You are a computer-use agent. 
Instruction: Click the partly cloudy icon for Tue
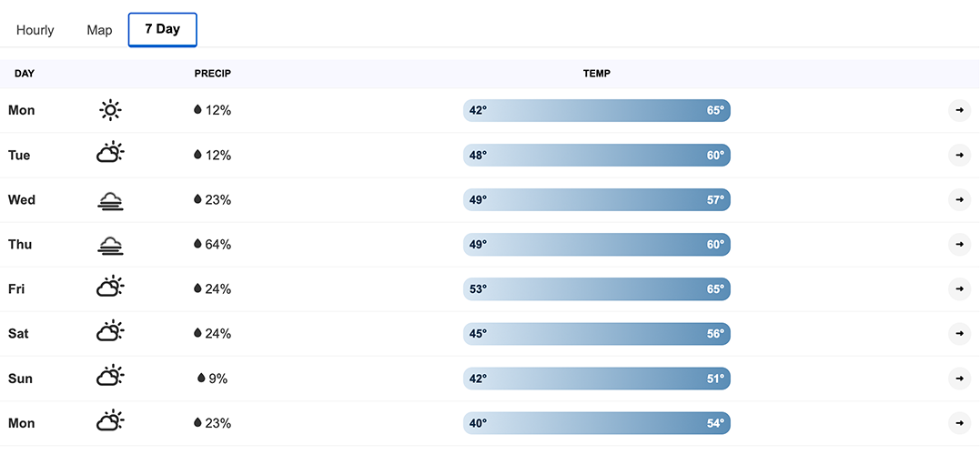click(x=111, y=153)
